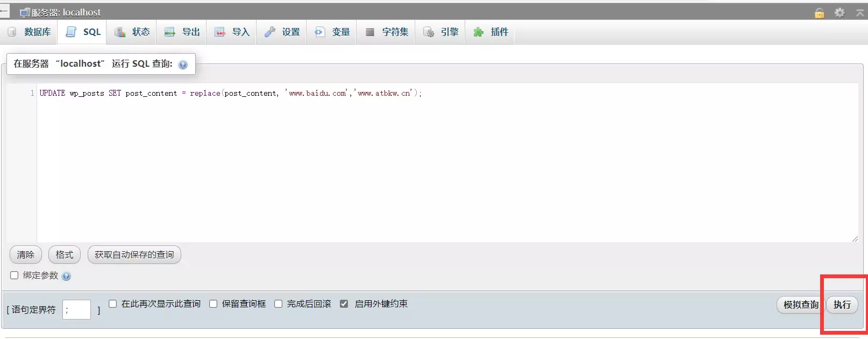
Task: Open the 数据库 (Databases) tab
Action: coord(29,32)
